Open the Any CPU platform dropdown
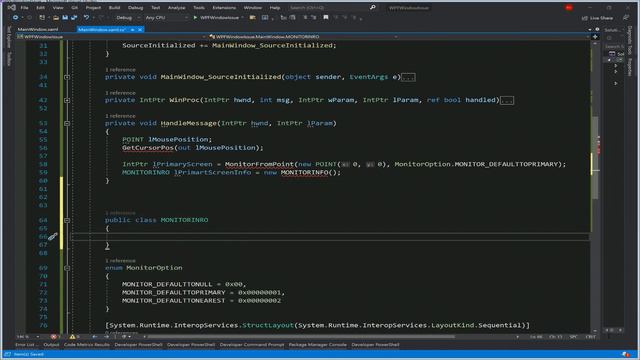 pos(167,18)
